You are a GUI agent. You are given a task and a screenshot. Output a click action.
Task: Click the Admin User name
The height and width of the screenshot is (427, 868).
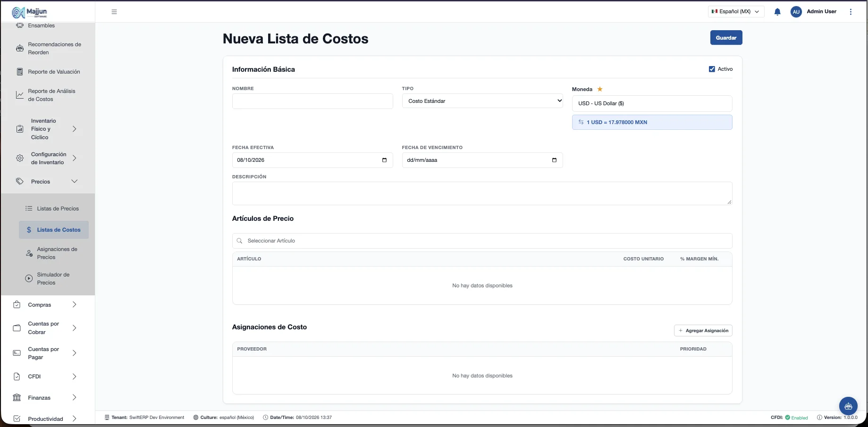pyautogui.click(x=821, y=11)
